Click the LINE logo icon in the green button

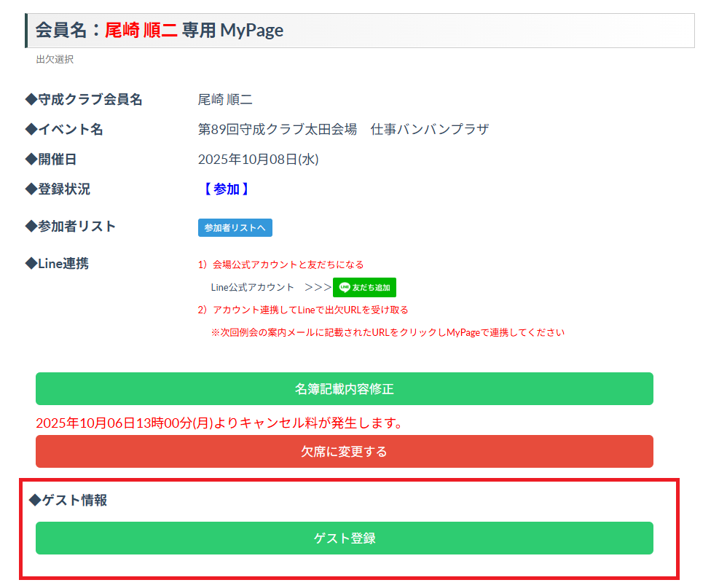pyautogui.click(x=345, y=288)
